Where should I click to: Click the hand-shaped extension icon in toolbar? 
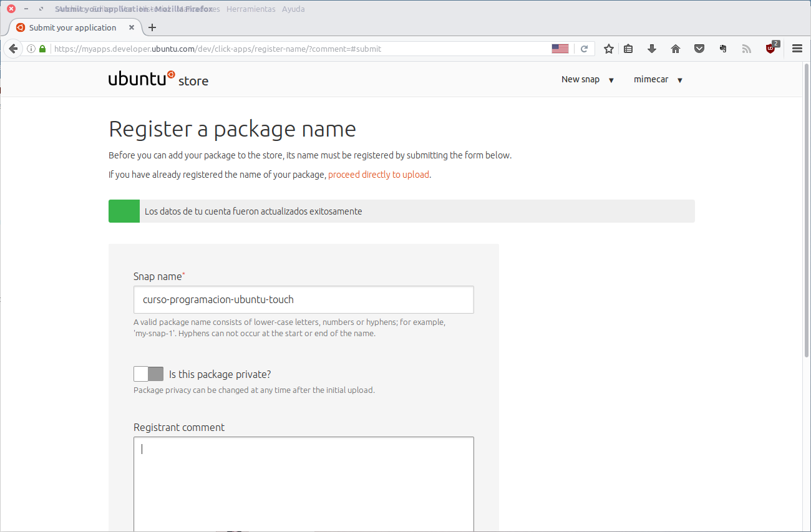(723, 49)
